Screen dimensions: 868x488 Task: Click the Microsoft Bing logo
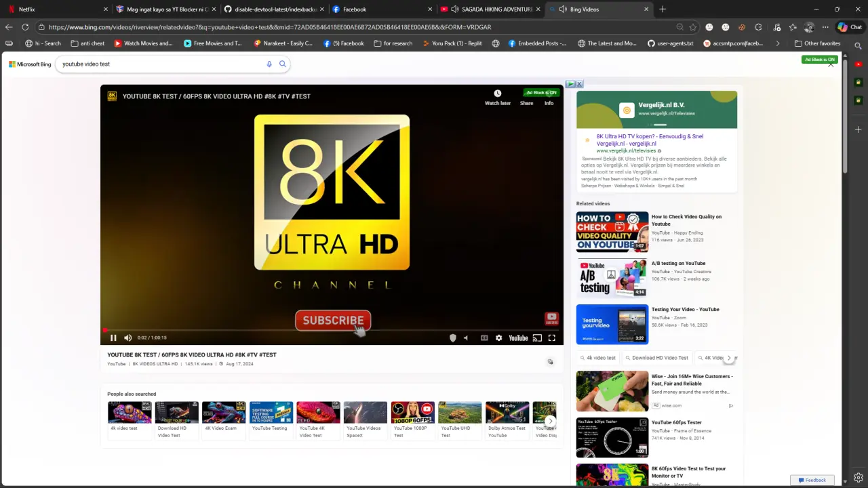(x=30, y=64)
